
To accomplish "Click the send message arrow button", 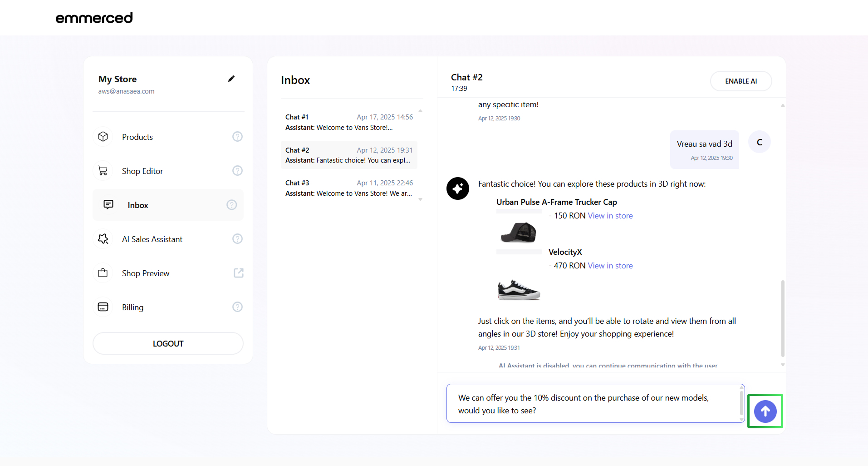I will click(765, 411).
